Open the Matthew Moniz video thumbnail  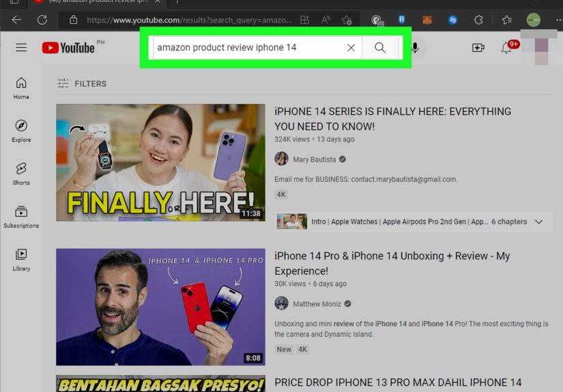pos(160,307)
